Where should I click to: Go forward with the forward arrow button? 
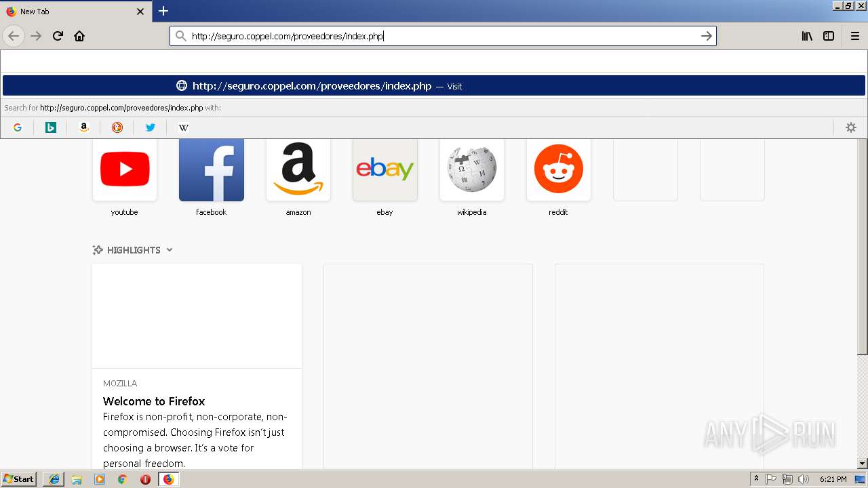point(37,36)
